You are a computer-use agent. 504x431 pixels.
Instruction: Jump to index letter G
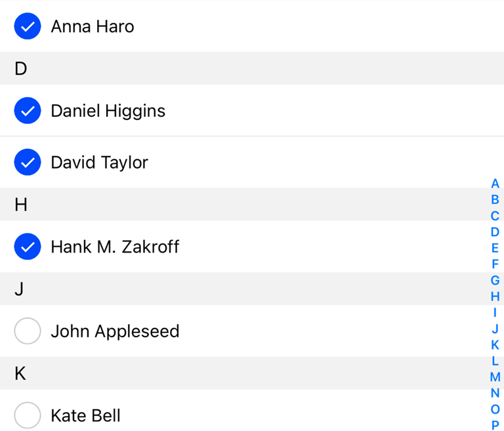495,280
